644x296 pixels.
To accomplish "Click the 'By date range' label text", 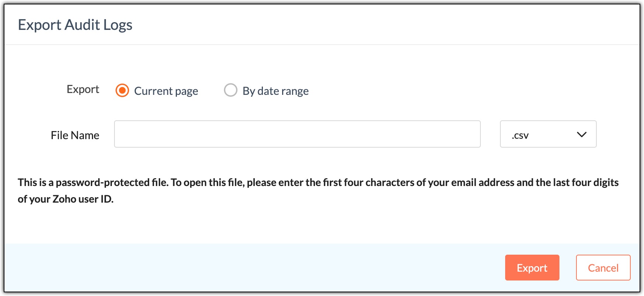I will [x=275, y=91].
